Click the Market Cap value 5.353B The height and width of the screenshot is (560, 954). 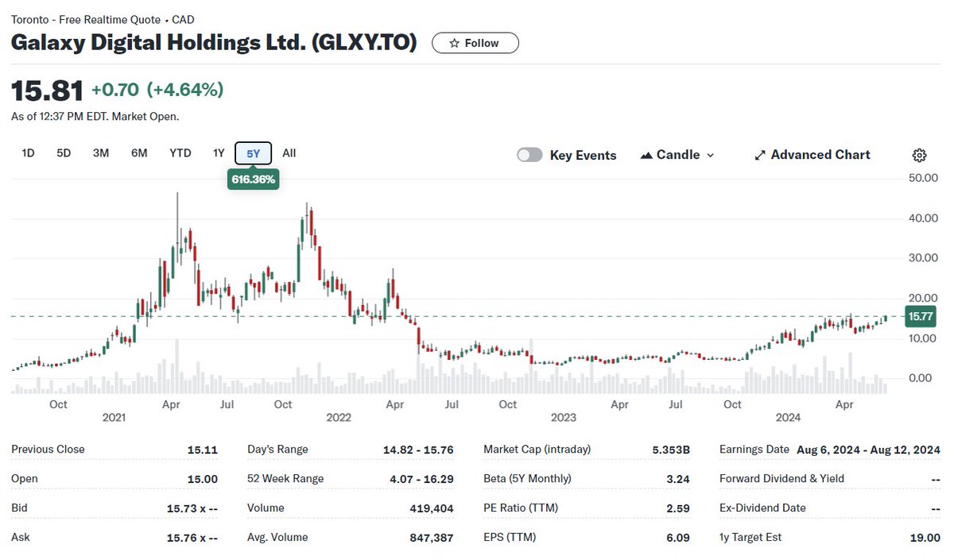671,449
